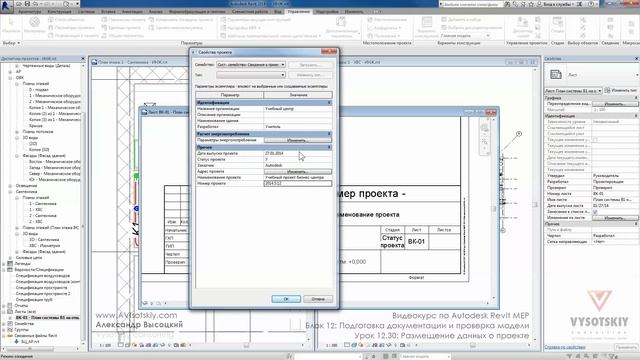Click the zoom icon on sheet navigation bar

tap(484, 142)
